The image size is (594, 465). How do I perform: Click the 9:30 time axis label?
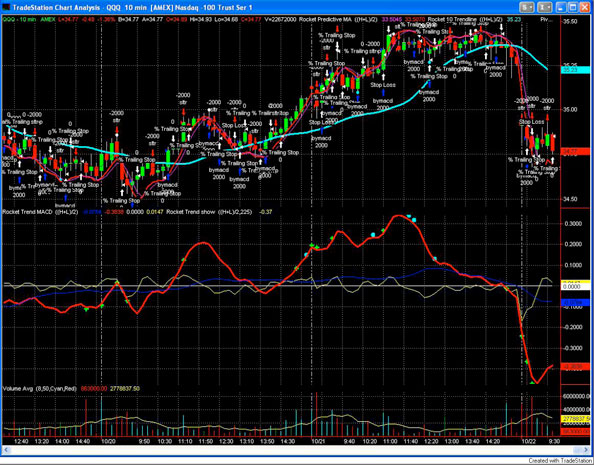point(554,441)
